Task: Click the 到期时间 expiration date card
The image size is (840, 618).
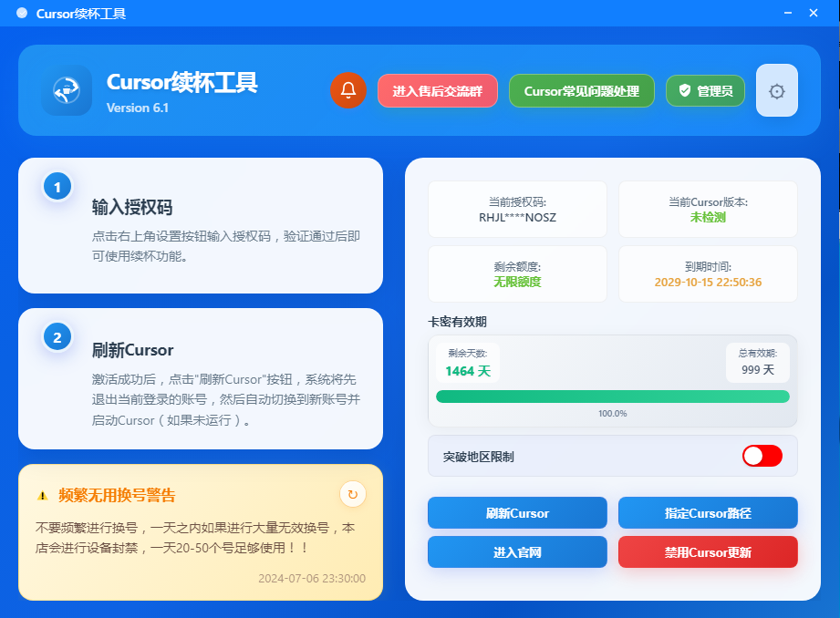Action: click(x=708, y=274)
